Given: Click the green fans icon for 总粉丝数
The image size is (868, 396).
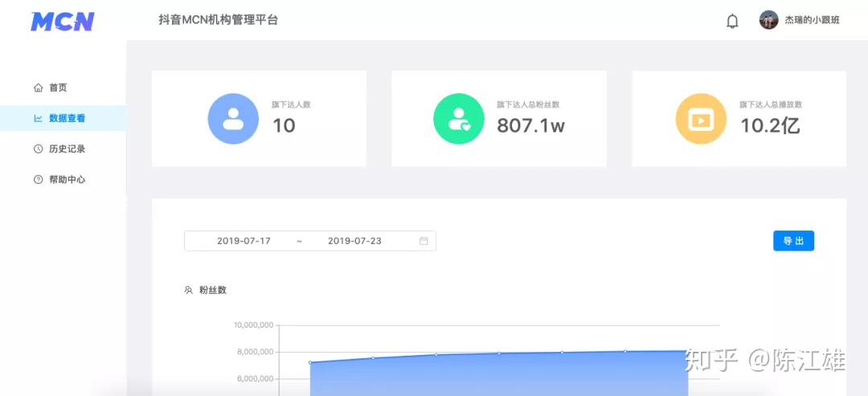Looking at the screenshot, I should [x=458, y=119].
